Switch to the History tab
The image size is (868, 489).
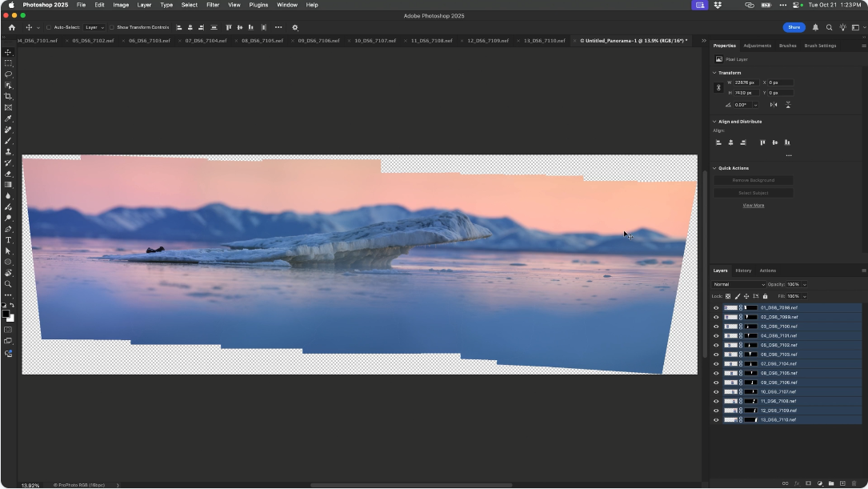(743, 271)
